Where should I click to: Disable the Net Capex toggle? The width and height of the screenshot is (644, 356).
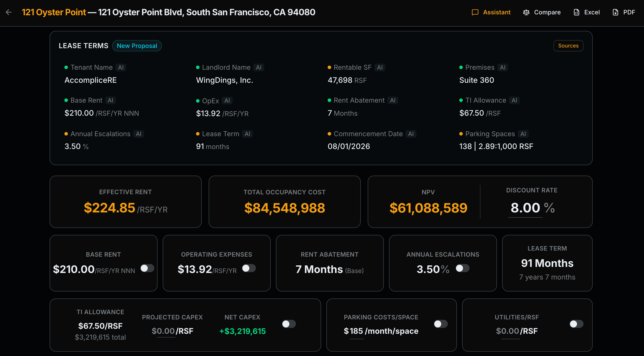pyautogui.click(x=289, y=324)
